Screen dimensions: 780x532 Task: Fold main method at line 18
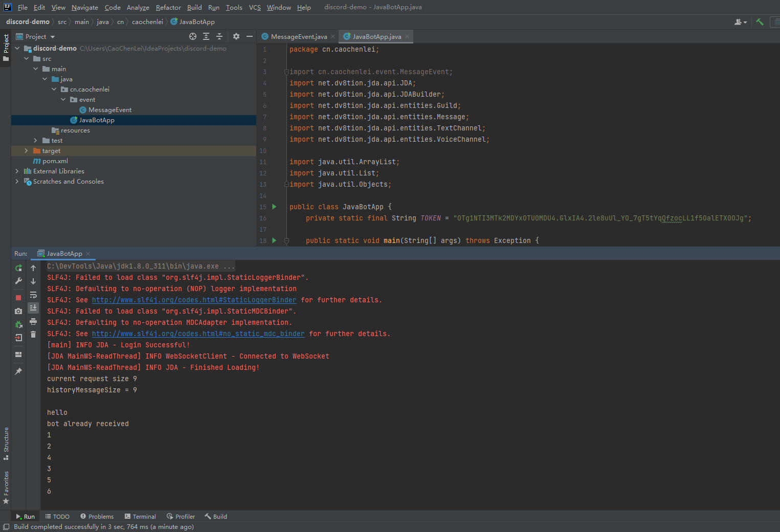[286, 241]
